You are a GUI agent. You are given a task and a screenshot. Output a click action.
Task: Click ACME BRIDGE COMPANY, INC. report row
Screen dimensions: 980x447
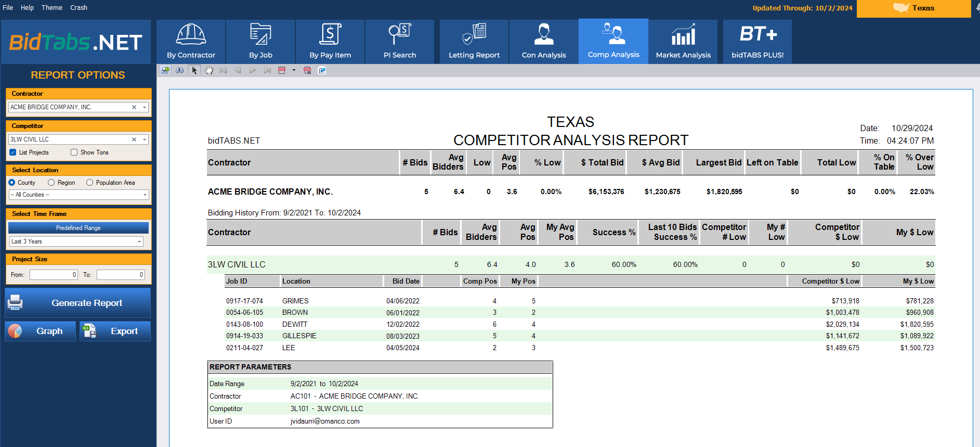pos(571,191)
